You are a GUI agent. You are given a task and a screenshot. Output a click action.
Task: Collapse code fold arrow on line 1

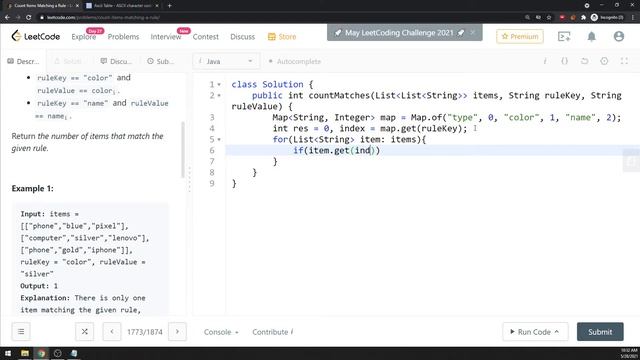tap(219, 84)
